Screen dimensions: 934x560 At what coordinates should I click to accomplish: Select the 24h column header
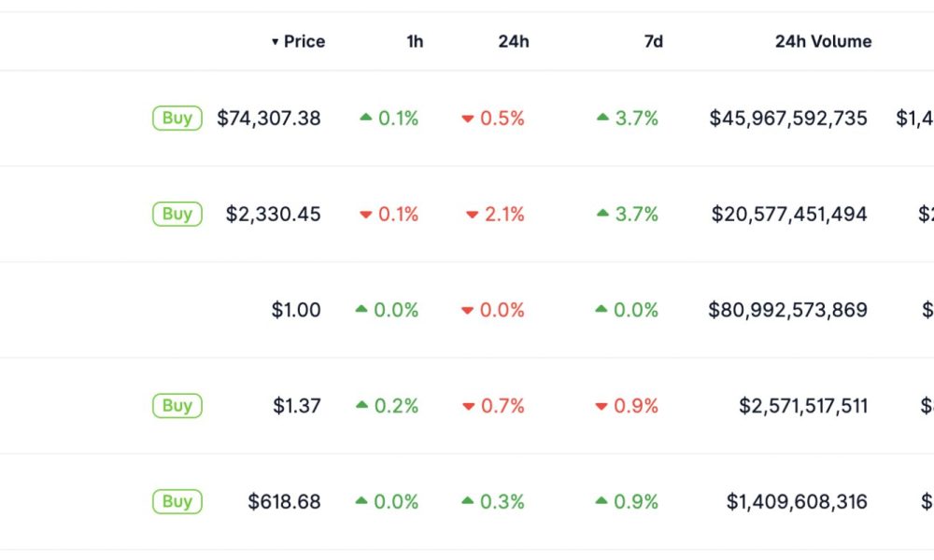point(512,41)
